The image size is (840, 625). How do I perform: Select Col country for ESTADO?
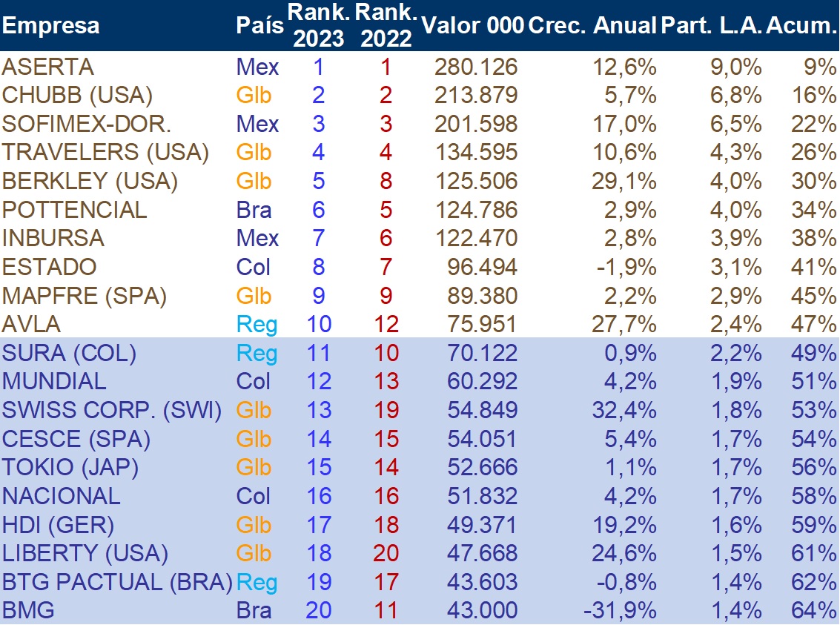point(254,267)
